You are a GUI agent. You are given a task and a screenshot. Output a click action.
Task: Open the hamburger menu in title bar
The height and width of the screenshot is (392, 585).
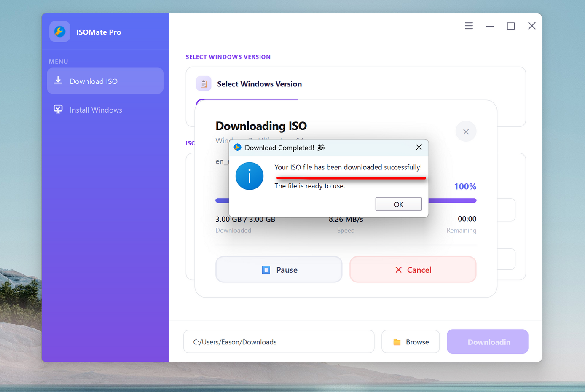[x=469, y=26]
